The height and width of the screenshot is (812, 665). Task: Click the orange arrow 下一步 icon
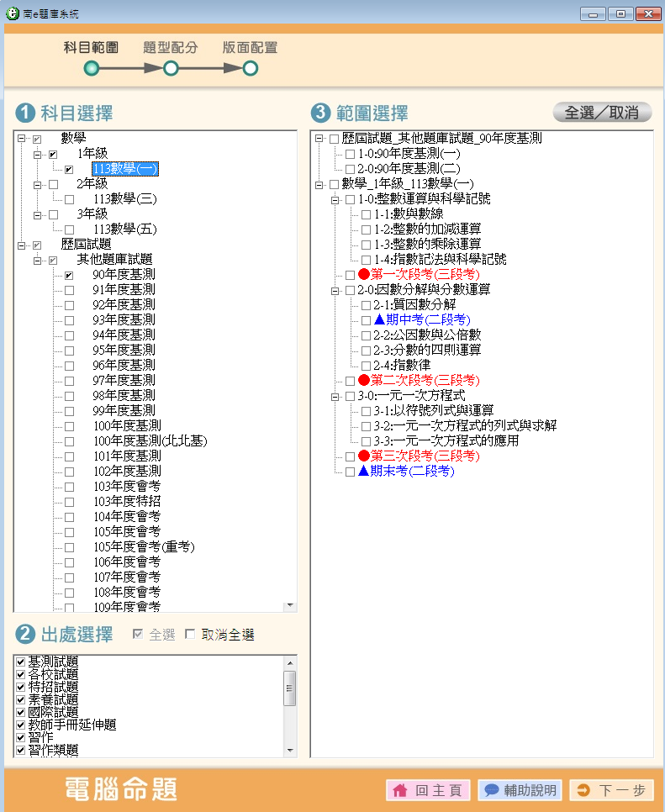click(583, 790)
